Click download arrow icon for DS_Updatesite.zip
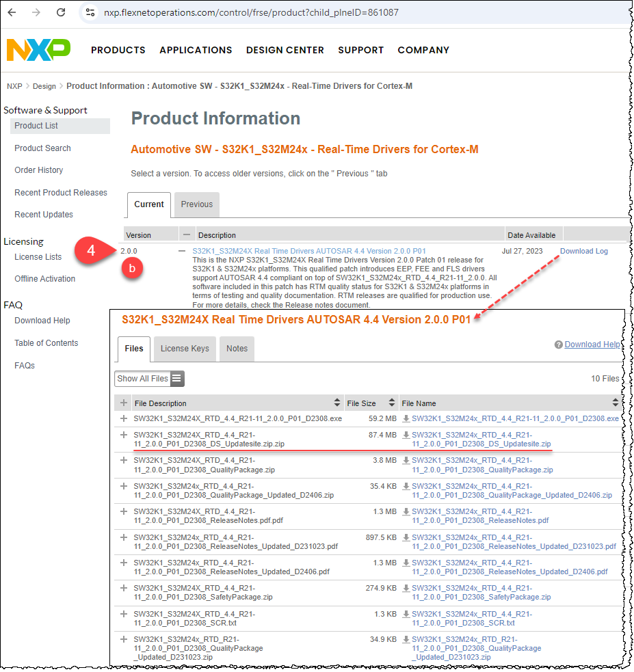634x672 pixels. [406, 435]
